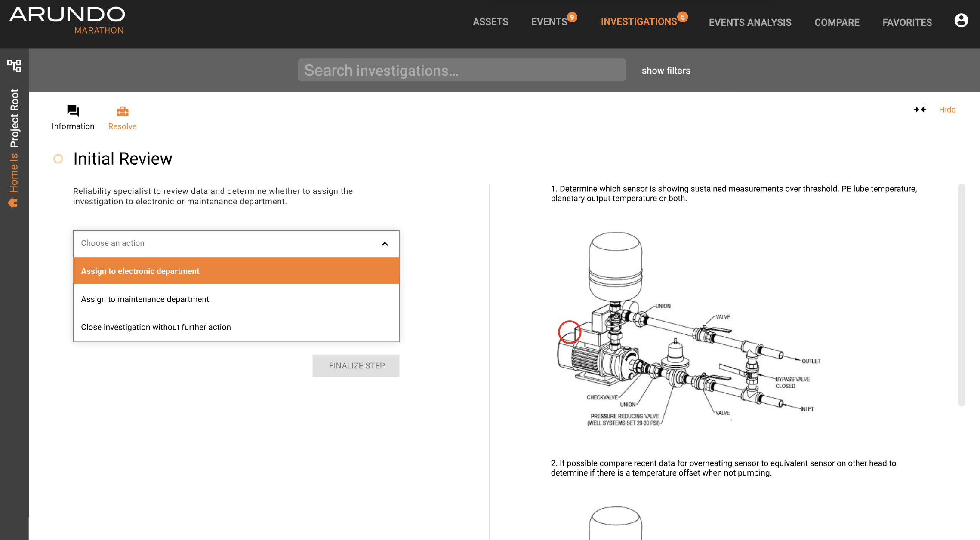This screenshot has width=980, height=540.
Task: Collapse the Choose an action dropdown chevron
Action: click(385, 244)
